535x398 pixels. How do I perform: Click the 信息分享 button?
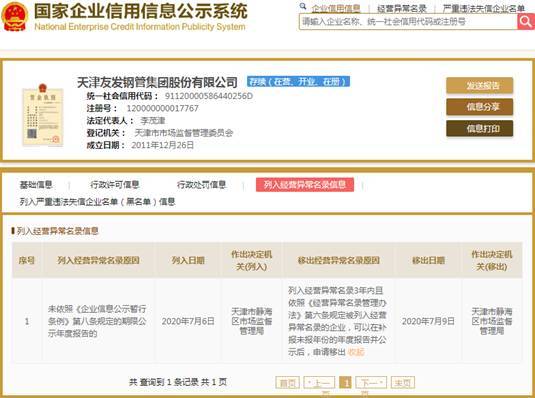click(479, 107)
